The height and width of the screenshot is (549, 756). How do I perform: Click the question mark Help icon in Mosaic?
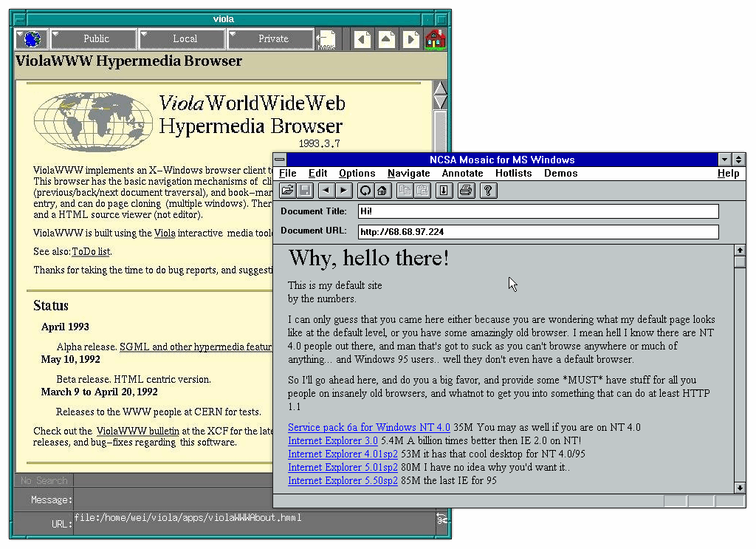[x=488, y=191]
